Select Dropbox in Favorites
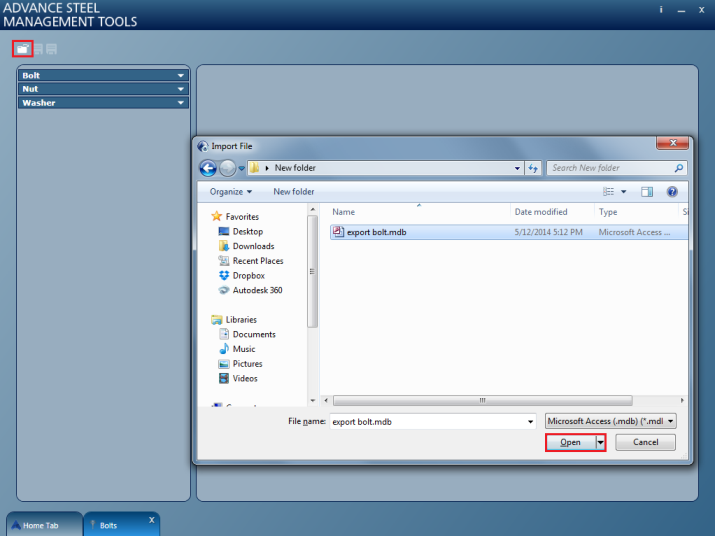 click(x=249, y=276)
